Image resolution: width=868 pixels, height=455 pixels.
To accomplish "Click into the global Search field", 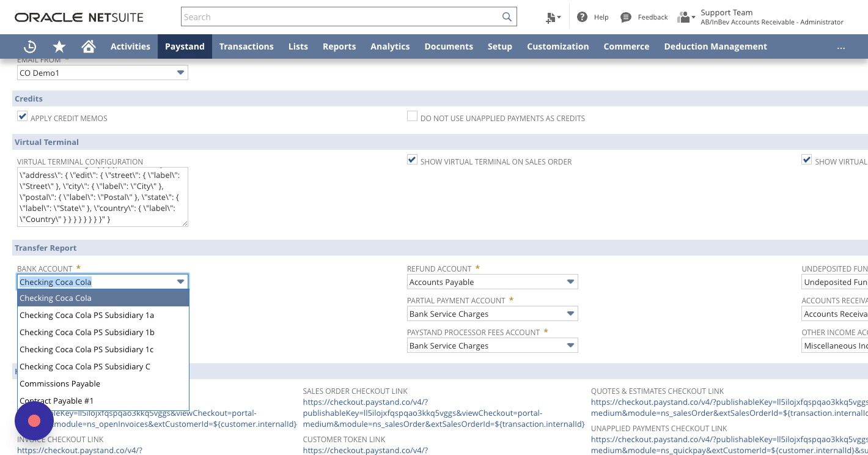I will pos(341,17).
